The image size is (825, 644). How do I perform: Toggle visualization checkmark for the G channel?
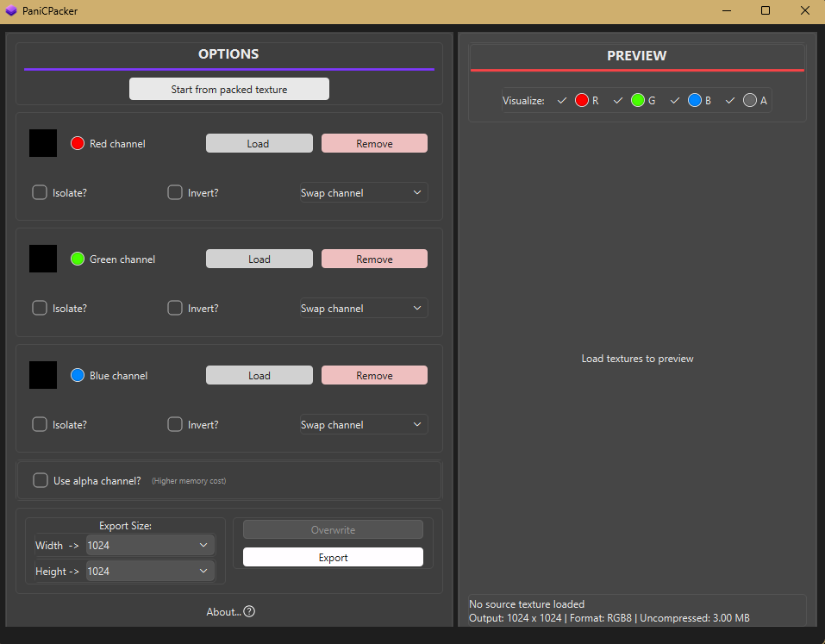tap(618, 100)
